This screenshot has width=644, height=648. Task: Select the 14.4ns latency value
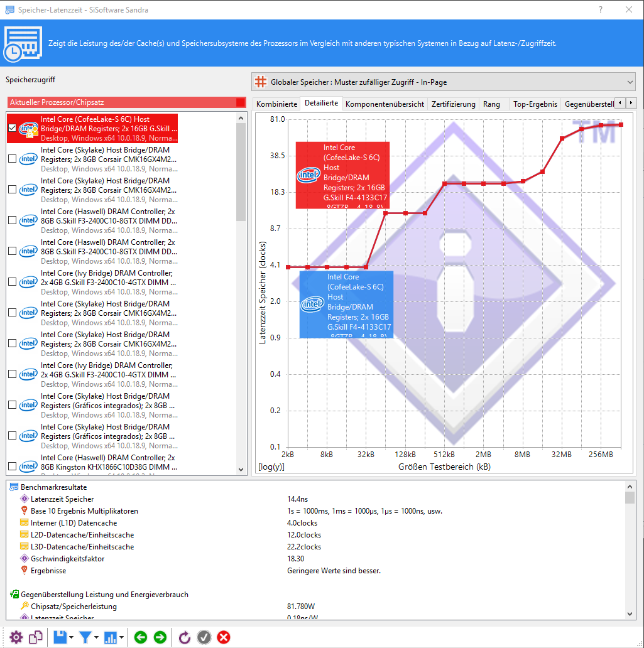297,499
